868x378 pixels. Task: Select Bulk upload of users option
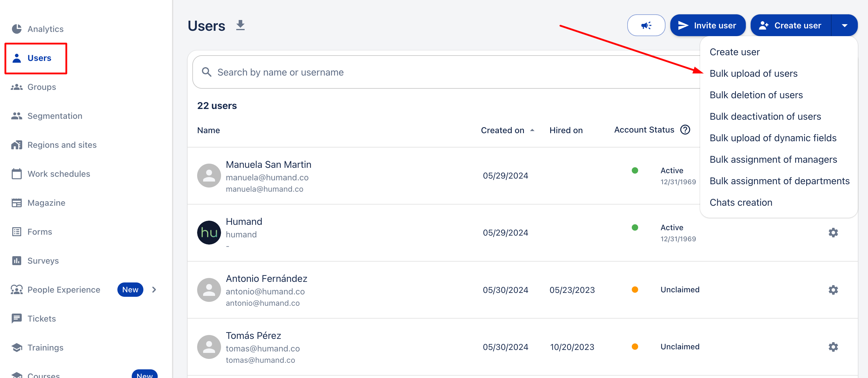[753, 73]
